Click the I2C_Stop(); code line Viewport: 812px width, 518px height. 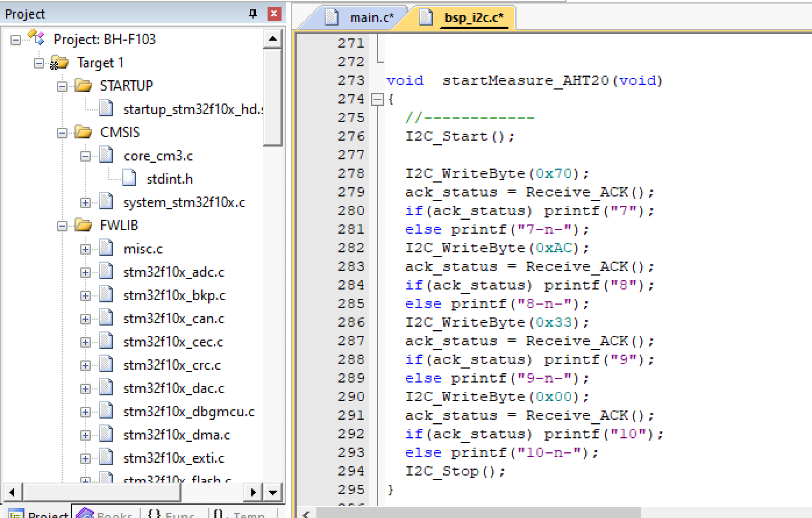coord(455,471)
